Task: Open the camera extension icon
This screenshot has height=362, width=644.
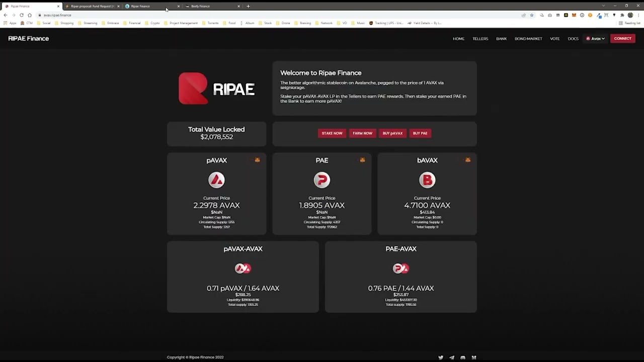Action: (550, 15)
